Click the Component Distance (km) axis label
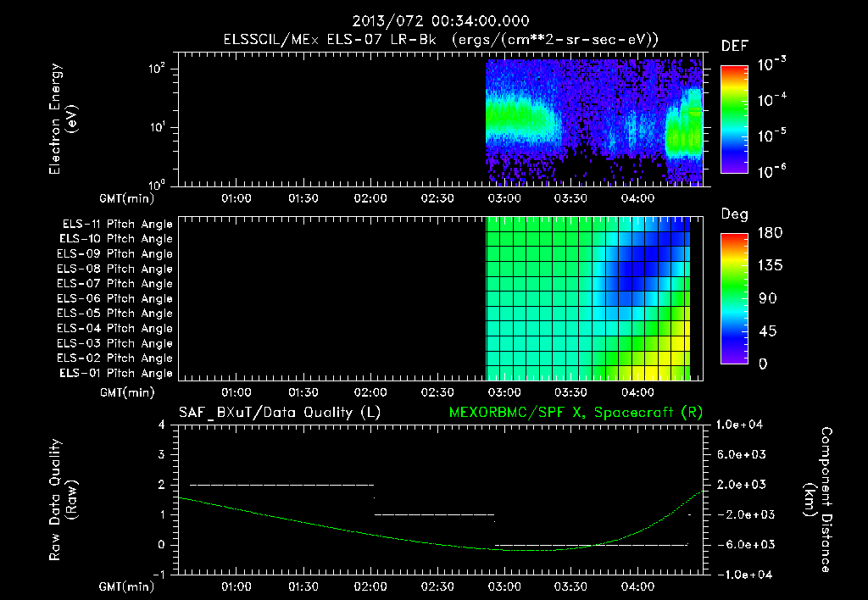This screenshot has width=868, height=600. pos(818,500)
